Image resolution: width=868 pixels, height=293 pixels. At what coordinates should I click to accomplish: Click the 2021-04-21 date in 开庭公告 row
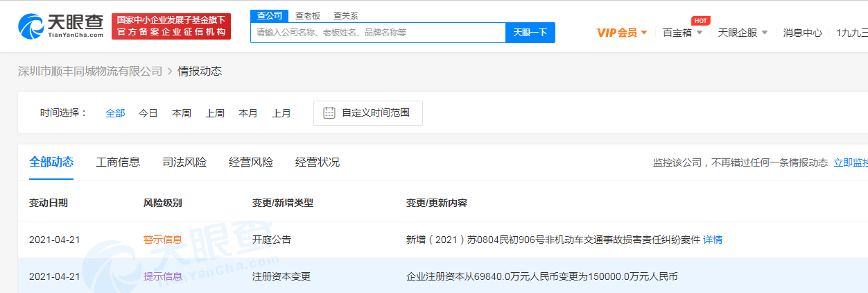[x=55, y=240]
